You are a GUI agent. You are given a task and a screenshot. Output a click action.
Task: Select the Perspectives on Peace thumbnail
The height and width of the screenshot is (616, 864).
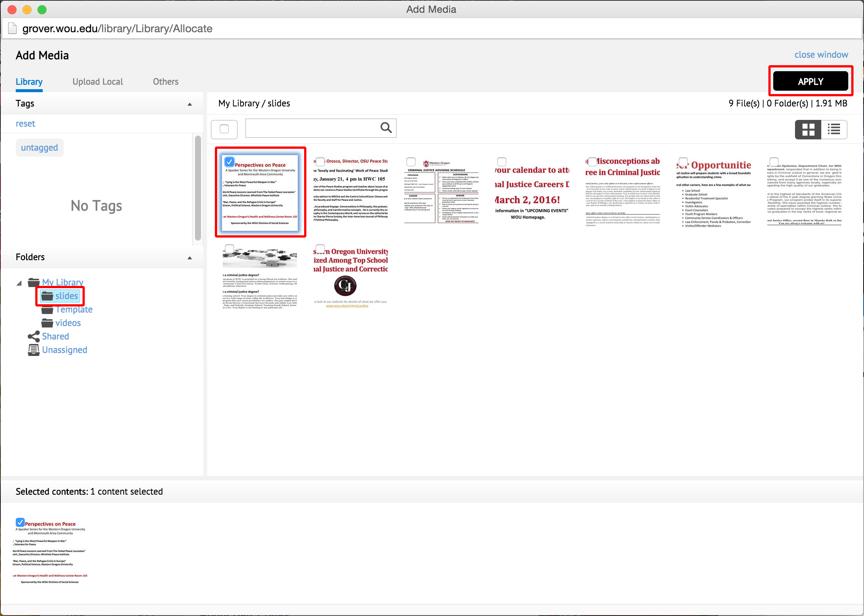pos(260,193)
